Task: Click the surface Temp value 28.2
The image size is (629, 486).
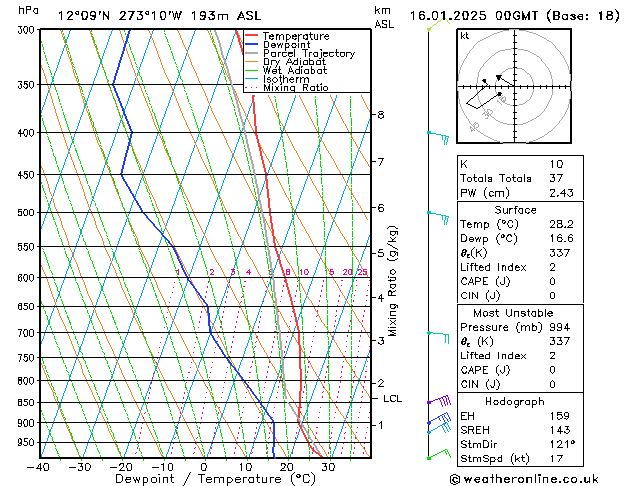Action: [562, 224]
